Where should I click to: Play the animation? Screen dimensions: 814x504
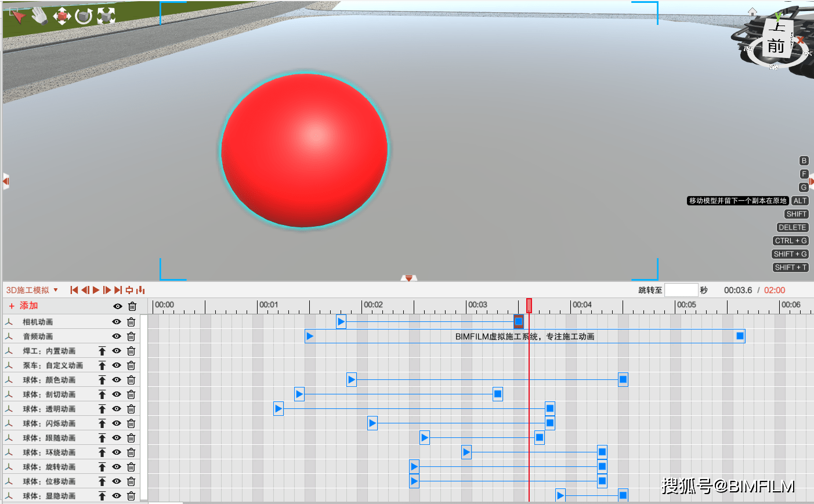(x=96, y=290)
